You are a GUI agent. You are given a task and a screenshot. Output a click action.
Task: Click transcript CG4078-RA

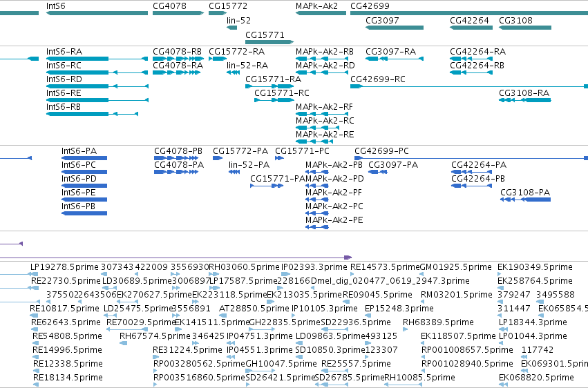click(x=178, y=66)
